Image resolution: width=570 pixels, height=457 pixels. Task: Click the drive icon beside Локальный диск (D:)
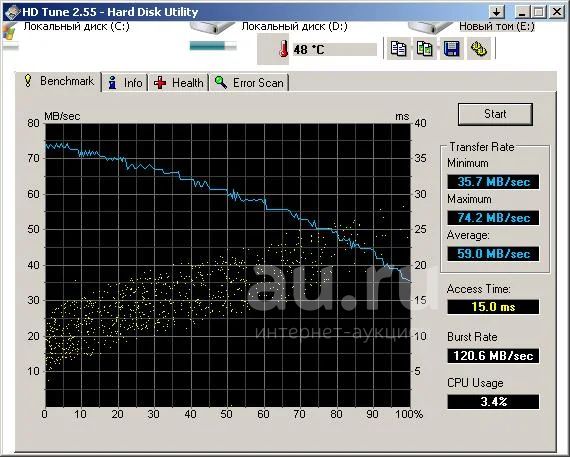213,27
